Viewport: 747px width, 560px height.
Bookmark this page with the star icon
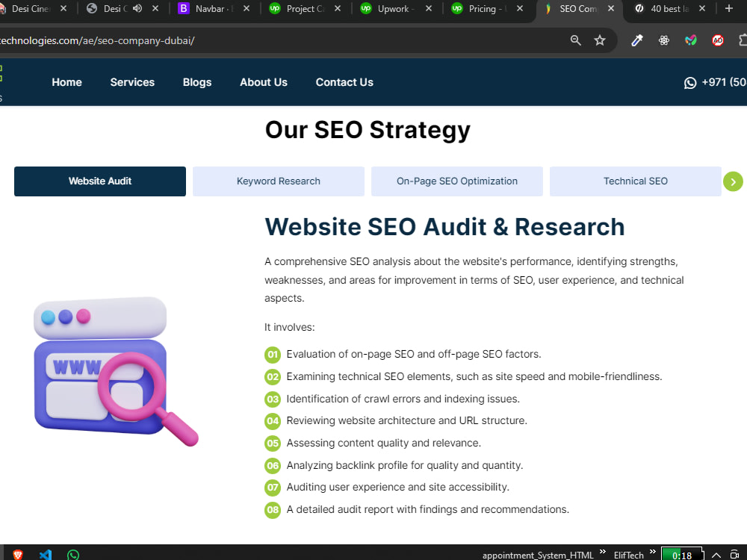599,40
